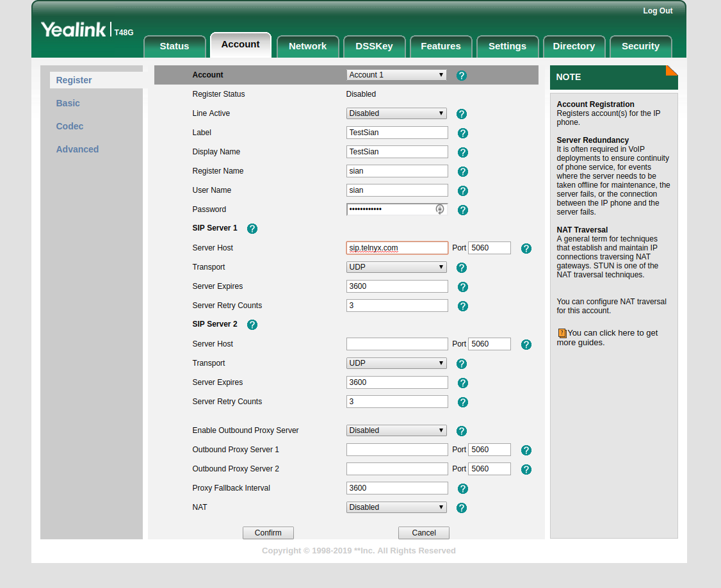Click SIP Server 1 Port field
721x588 pixels.
(x=490, y=248)
